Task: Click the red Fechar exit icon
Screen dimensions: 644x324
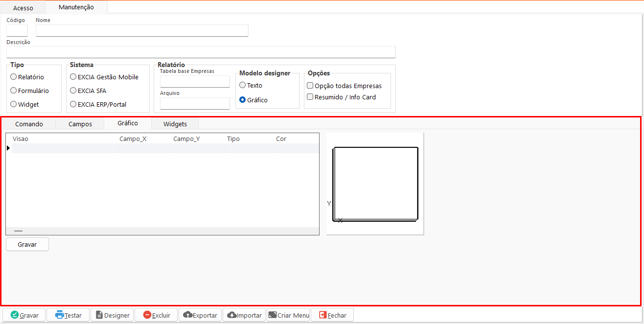Action: (x=322, y=315)
